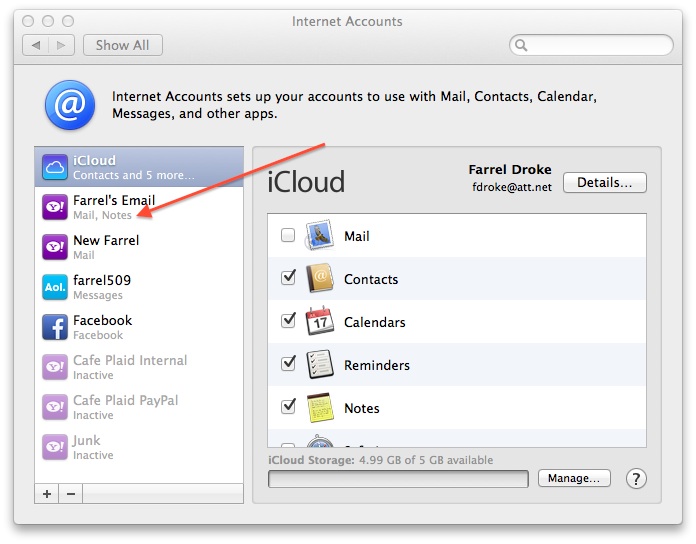The width and height of the screenshot is (696, 544).
Task: Click the Mail stamp app icon
Action: (x=320, y=235)
